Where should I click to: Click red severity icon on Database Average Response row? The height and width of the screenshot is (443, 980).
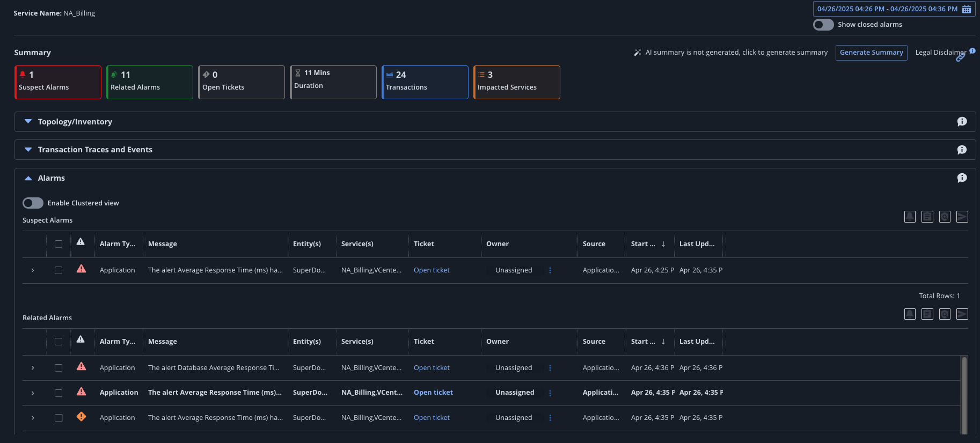click(x=81, y=366)
